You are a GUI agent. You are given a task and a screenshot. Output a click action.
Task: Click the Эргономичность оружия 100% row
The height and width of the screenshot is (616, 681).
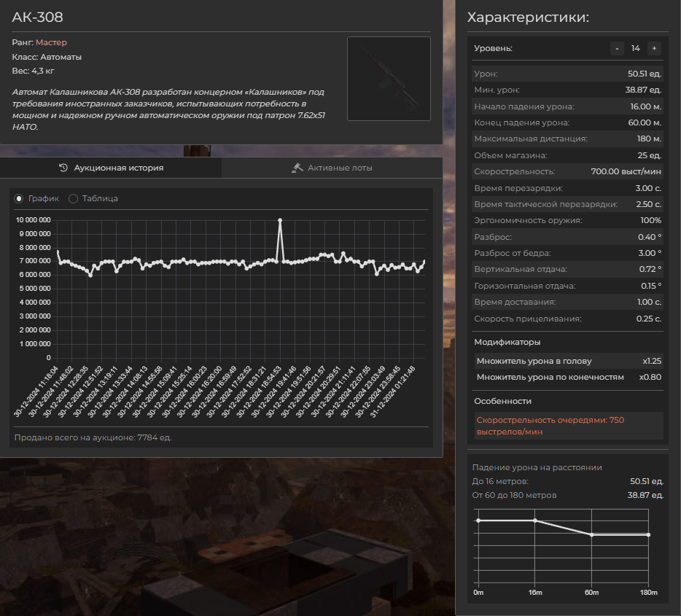(x=567, y=221)
